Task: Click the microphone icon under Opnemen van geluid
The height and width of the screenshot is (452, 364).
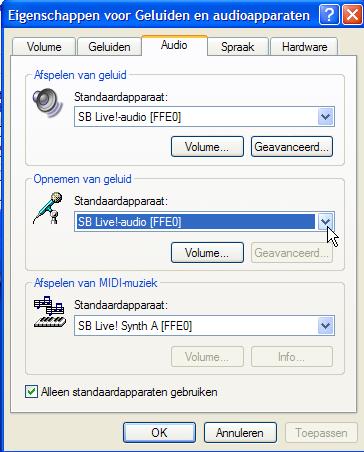Action: point(48,208)
